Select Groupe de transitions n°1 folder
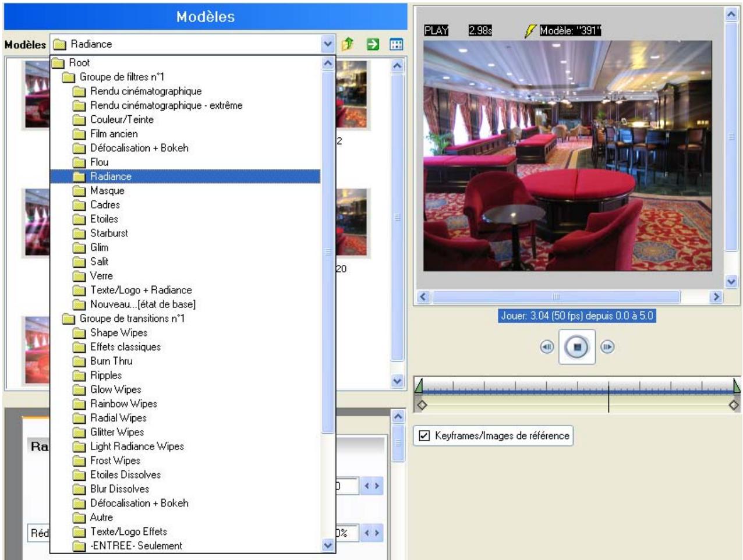This screenshot has height=560, width=743. point(123,318)
